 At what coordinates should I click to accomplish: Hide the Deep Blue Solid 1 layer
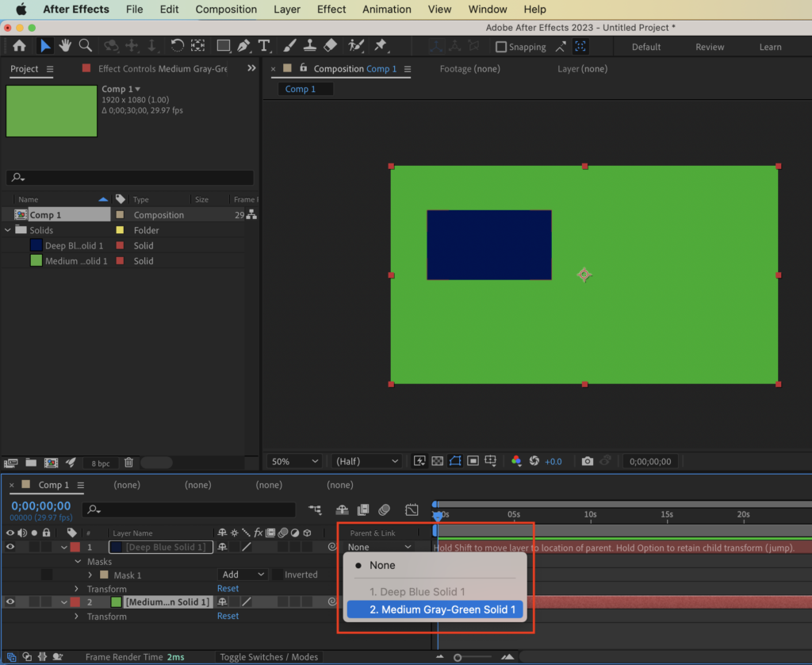[10, 547]
